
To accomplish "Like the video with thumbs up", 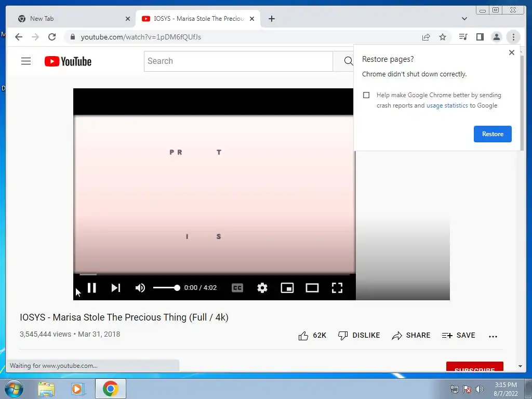I will [312, 336].
